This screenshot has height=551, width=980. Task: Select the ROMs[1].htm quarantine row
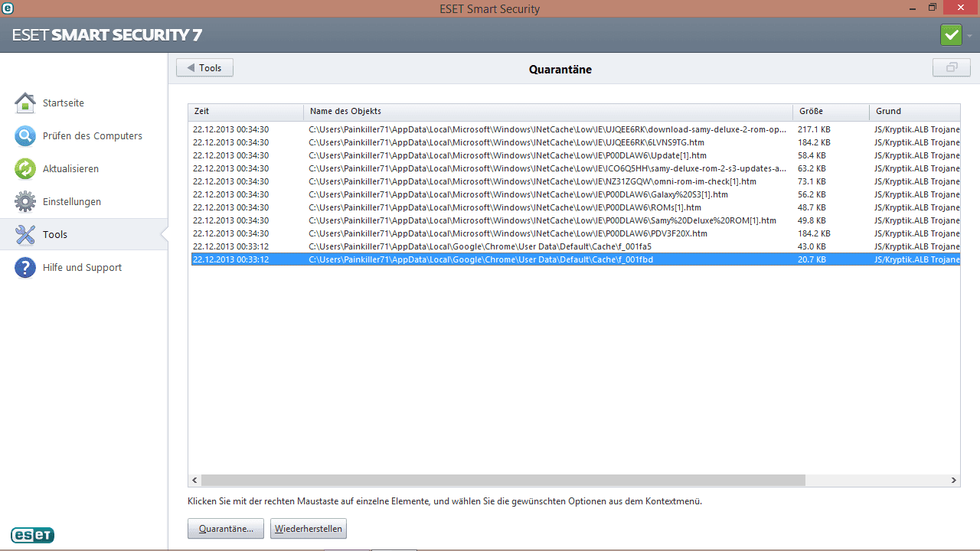click(574, 207)
